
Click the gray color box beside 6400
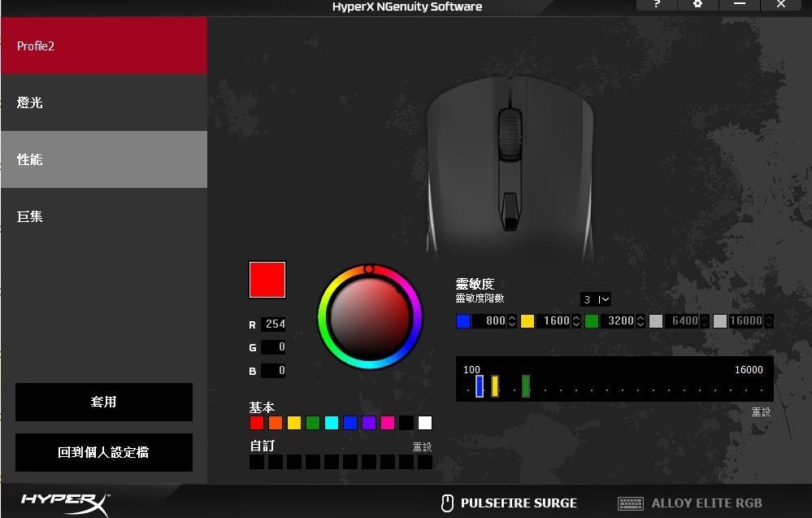656,321
